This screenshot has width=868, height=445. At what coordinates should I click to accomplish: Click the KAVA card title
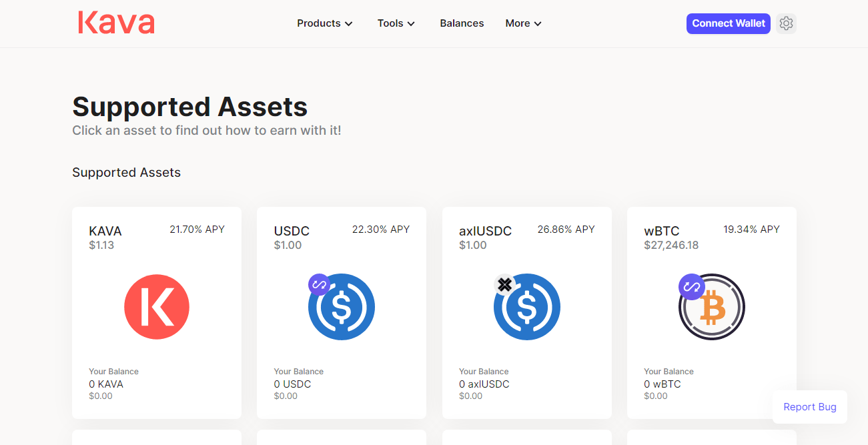tap(105, 232)
